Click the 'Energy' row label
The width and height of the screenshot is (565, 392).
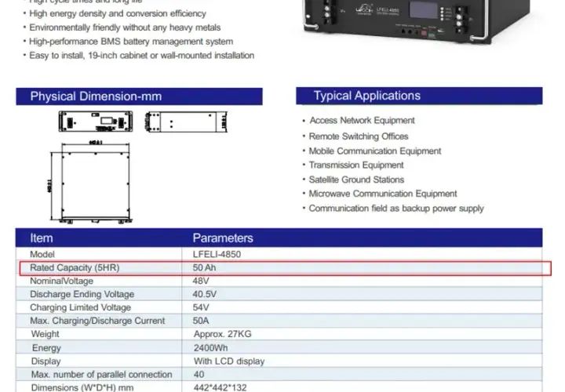coord(46,348)
